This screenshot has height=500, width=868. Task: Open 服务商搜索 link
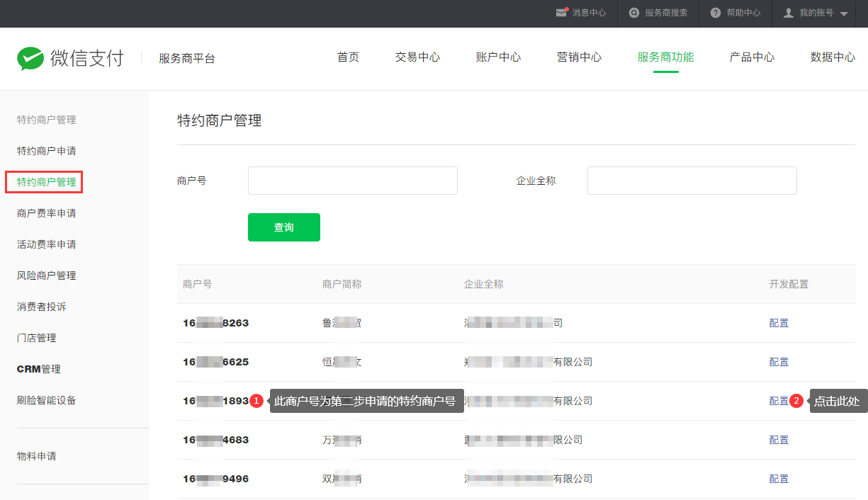tap(666, 13)
